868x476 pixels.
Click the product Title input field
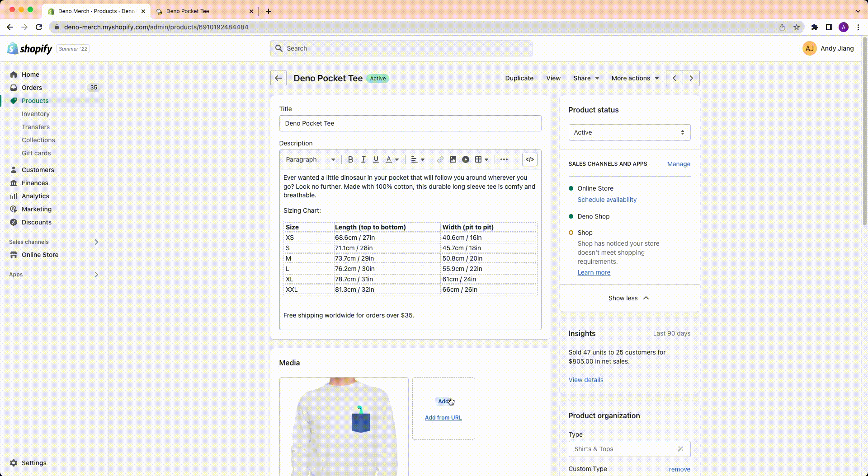click(x=410, y=123)
